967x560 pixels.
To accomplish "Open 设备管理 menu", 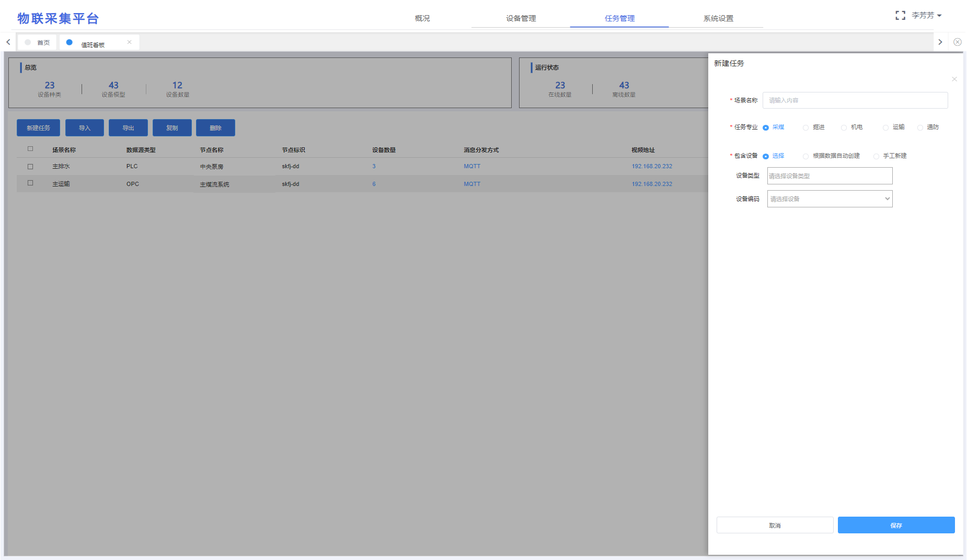I will (x=521, y=18).
